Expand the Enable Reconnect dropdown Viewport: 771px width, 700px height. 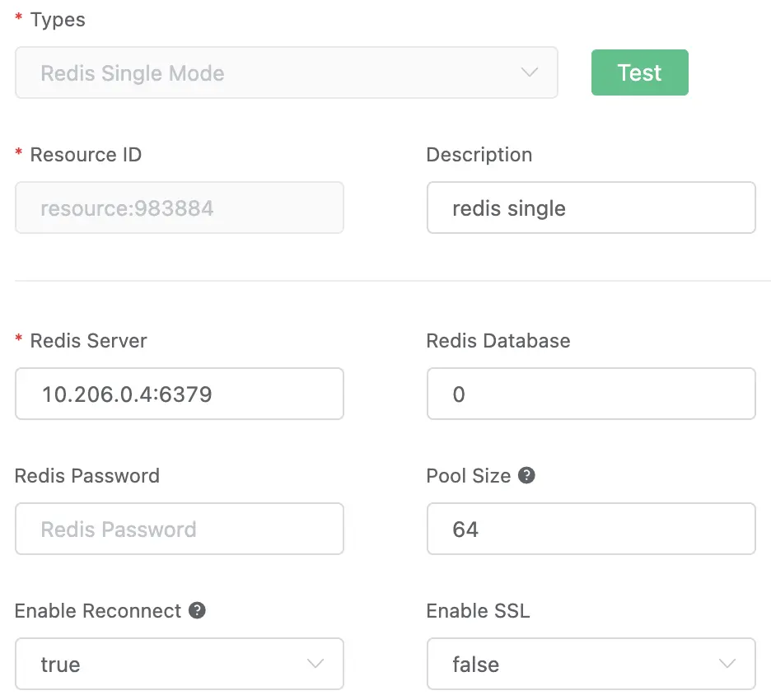point(180,664)
